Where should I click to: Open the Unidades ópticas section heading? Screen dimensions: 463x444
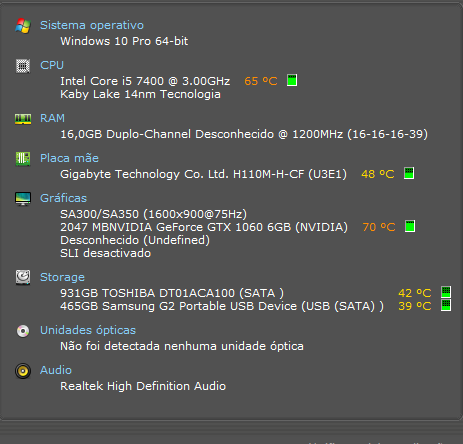coord(88,330)
